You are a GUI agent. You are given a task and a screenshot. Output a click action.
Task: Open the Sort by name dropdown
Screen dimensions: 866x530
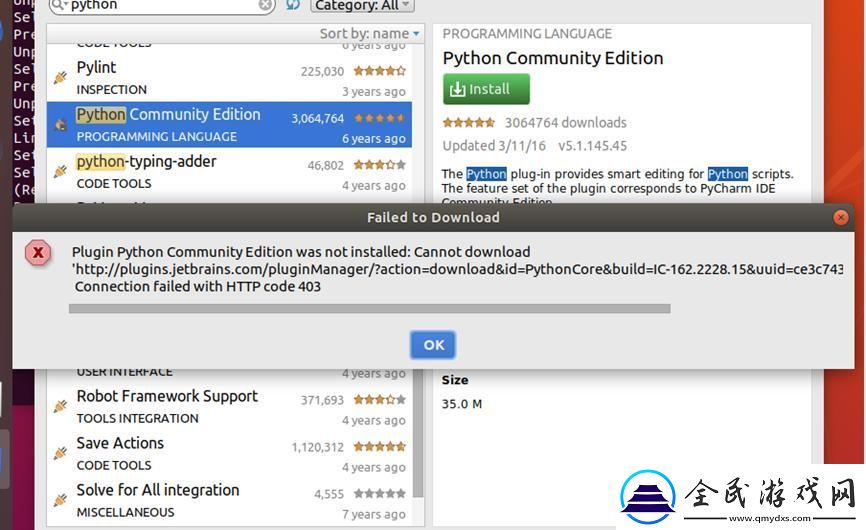pyautogui.click(x=369, y=34)
